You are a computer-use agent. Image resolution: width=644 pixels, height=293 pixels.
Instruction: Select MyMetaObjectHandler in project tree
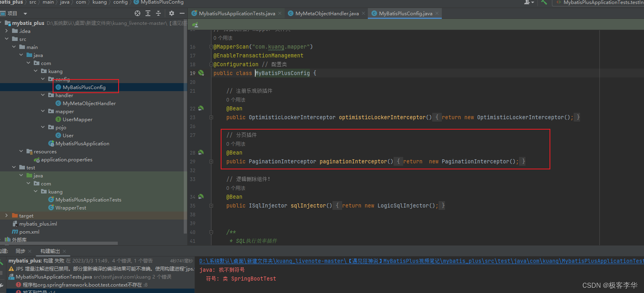tap(89, 103)
